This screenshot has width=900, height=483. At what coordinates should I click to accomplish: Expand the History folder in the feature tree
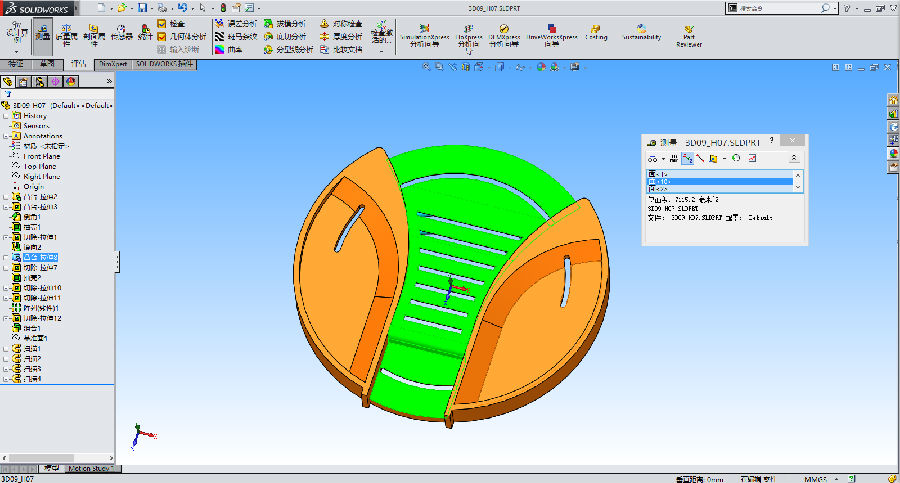coord(7,116)
